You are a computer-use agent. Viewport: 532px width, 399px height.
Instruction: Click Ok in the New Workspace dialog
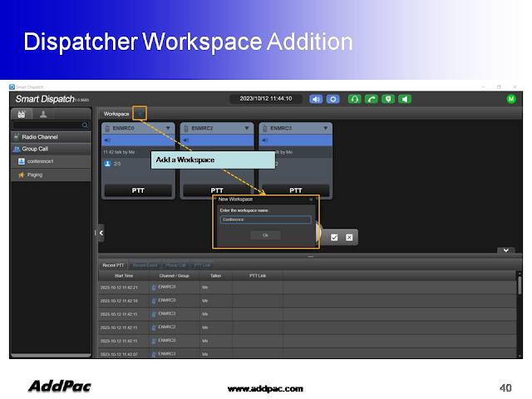coord(265,235)
